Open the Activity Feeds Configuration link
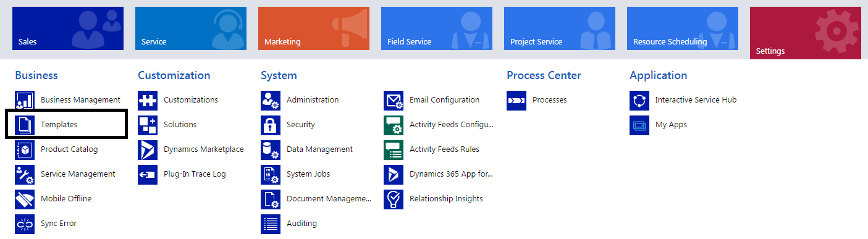Viewport: 868px width, 239px height. (452, 125)
